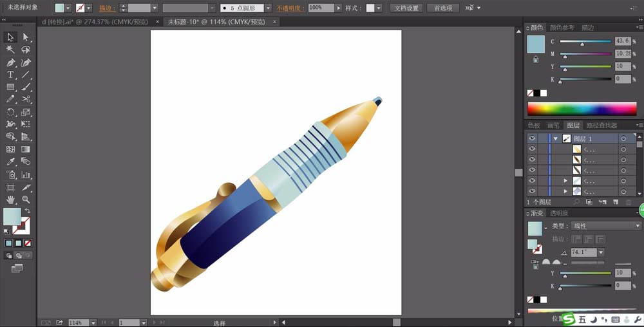Close the d [转换].ai tab
Screen dimensions: 644x327
point(158,22)
